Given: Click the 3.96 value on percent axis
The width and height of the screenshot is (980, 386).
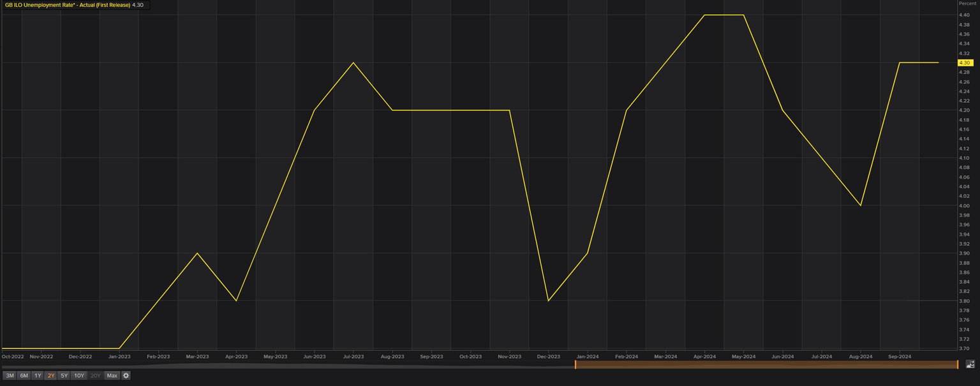Looking at the screenshot, I should 964,225.
